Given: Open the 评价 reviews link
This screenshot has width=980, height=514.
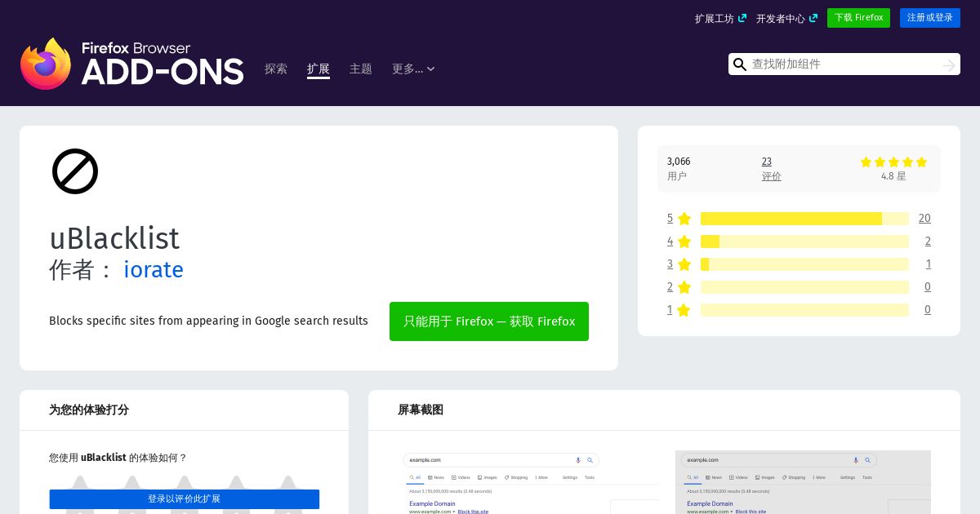Looking at the screenshot, I should pos(772,176).
